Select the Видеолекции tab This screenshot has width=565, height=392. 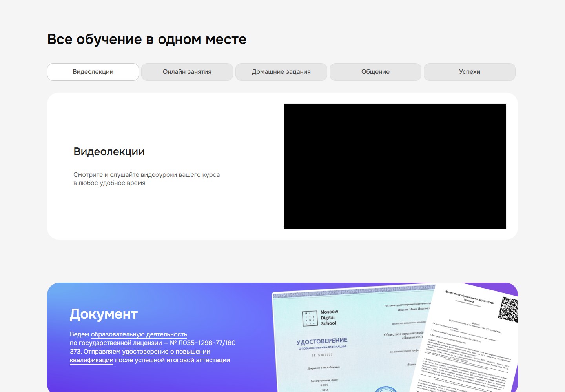pos(93,72)
